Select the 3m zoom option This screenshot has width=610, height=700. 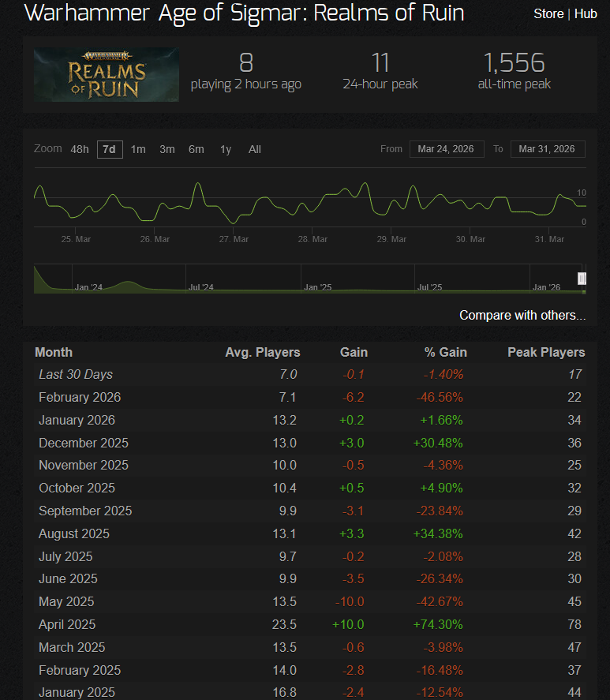tap(167, 149)
